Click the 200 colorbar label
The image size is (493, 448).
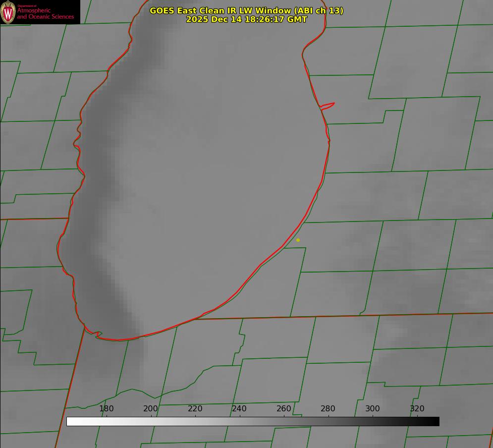pyautogui.click(x=151, y=409)
